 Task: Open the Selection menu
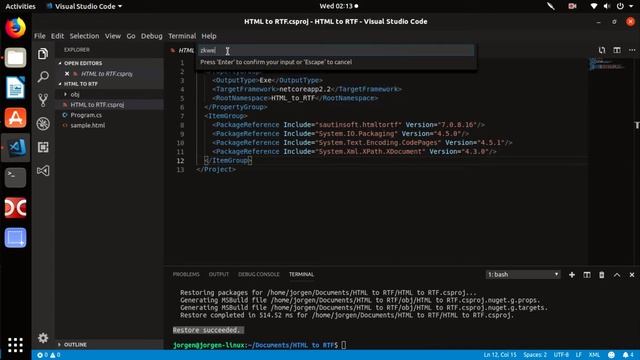pyautogui.click(x=84, y=36)
